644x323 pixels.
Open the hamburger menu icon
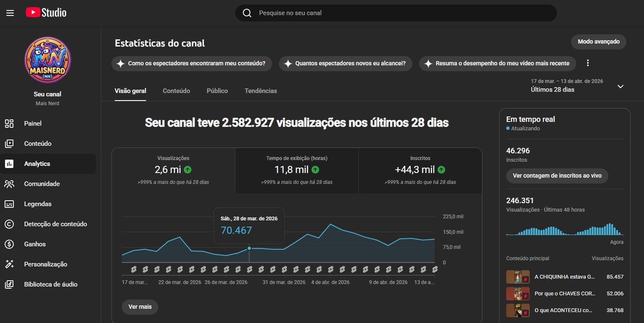[10, 13]
